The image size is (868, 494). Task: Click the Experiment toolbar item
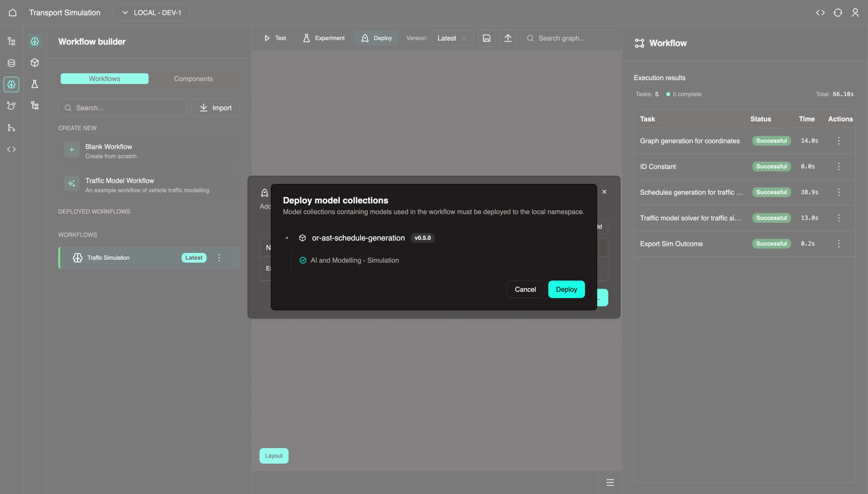[x=324, y=38]
